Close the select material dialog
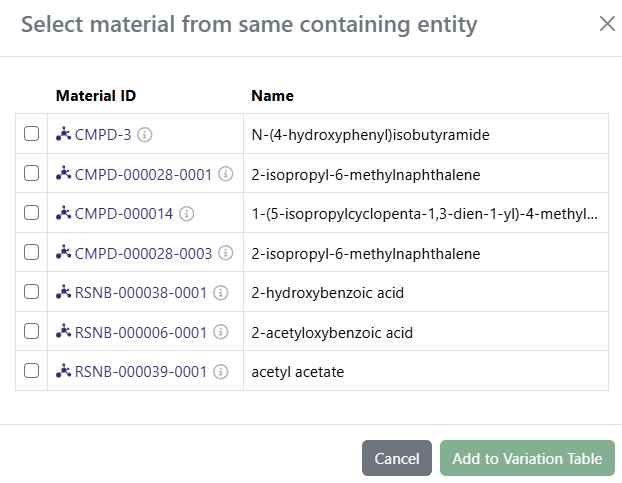The width and height of the screenshot is (622, 483). [607, 24]
